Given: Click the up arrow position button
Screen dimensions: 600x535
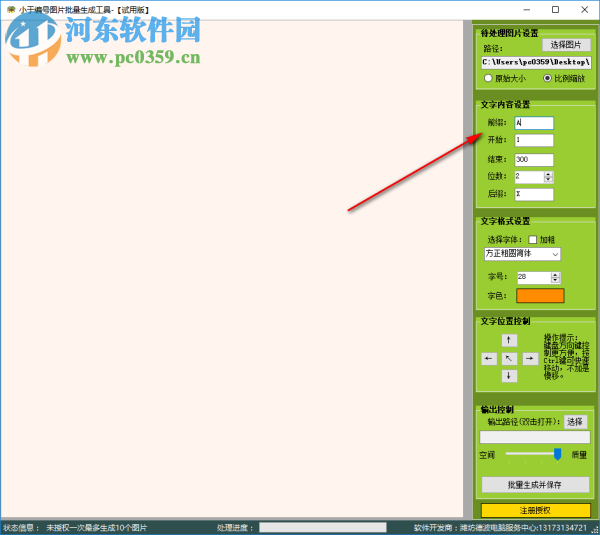Looking at the screenshot, I should [x=509, y=340].
